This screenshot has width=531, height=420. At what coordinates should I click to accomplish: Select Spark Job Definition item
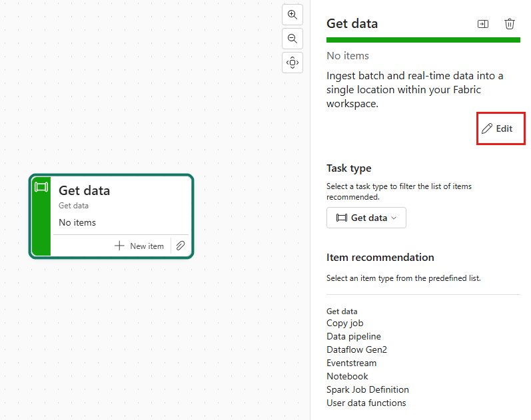[368, 390]
